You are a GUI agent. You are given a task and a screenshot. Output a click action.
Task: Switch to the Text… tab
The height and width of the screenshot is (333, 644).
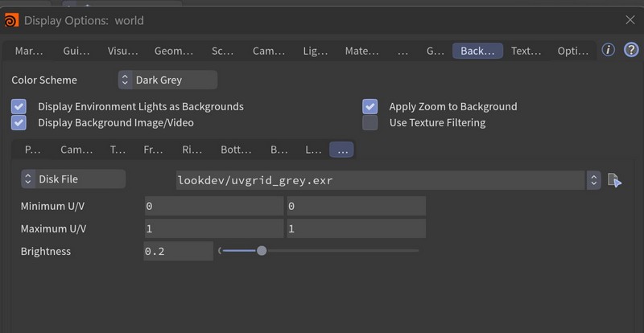click(526, 51)
